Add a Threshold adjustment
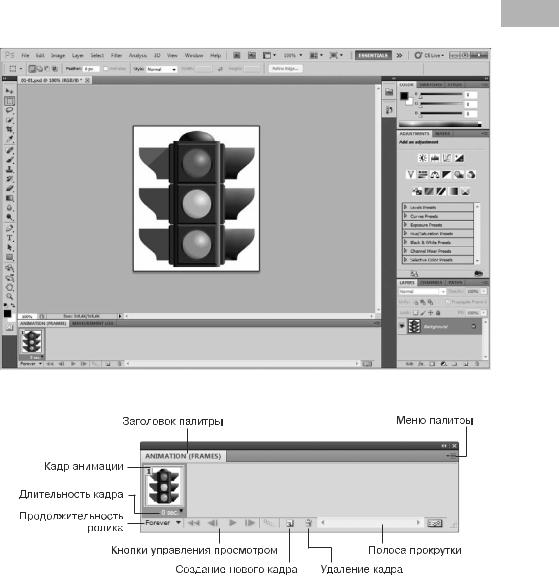Viewport: 559px width, 576px height. [441, 191]
